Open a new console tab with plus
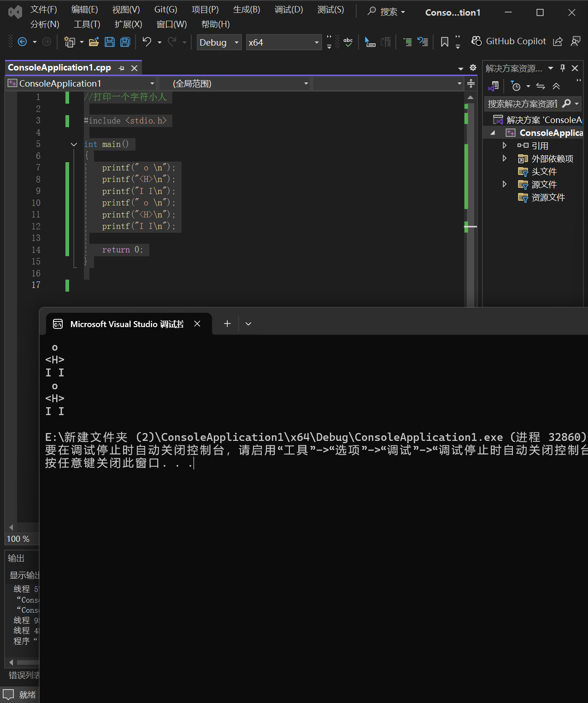Image resolution: width=588 pixels, height=703 pixels. tap(227, 324)
